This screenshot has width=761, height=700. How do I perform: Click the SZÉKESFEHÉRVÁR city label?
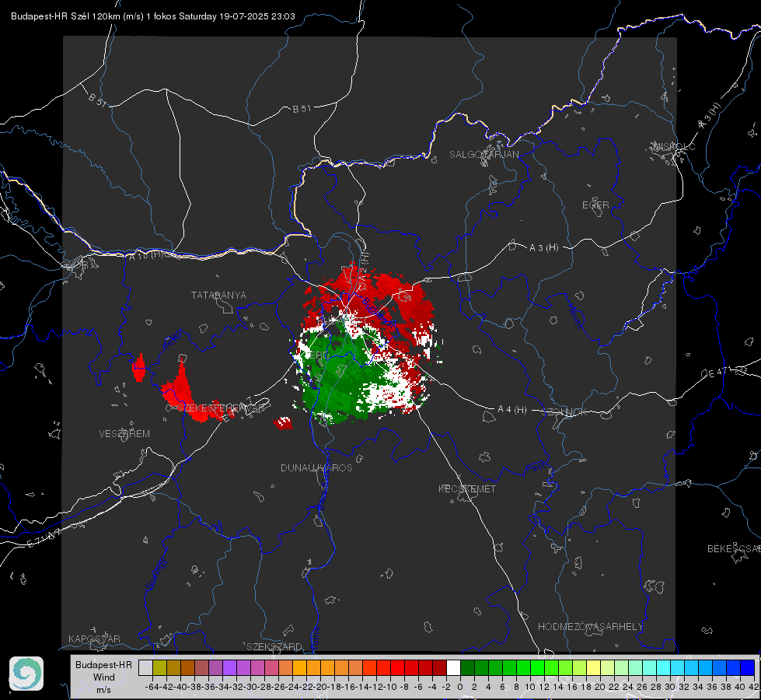coord(220,408)
